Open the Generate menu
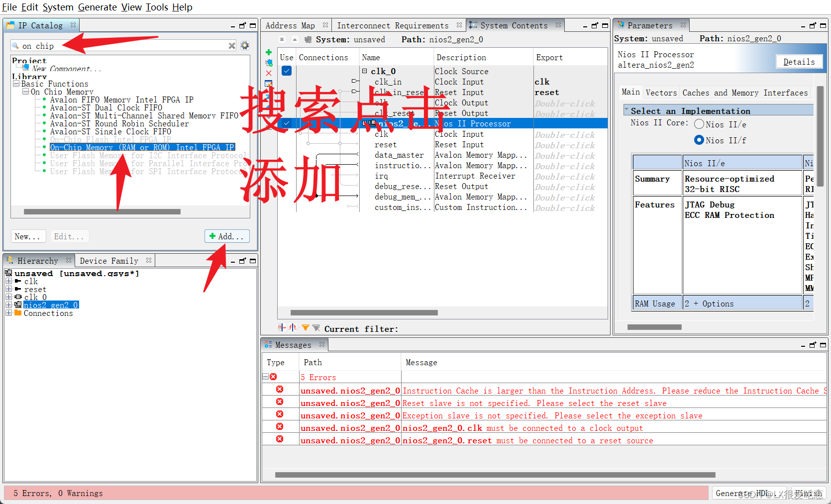831x504 pixels. pos(98,7)
